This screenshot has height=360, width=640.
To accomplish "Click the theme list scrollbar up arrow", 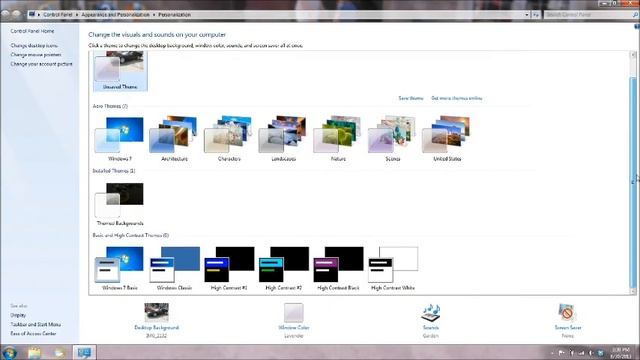I will pos(633,55).
